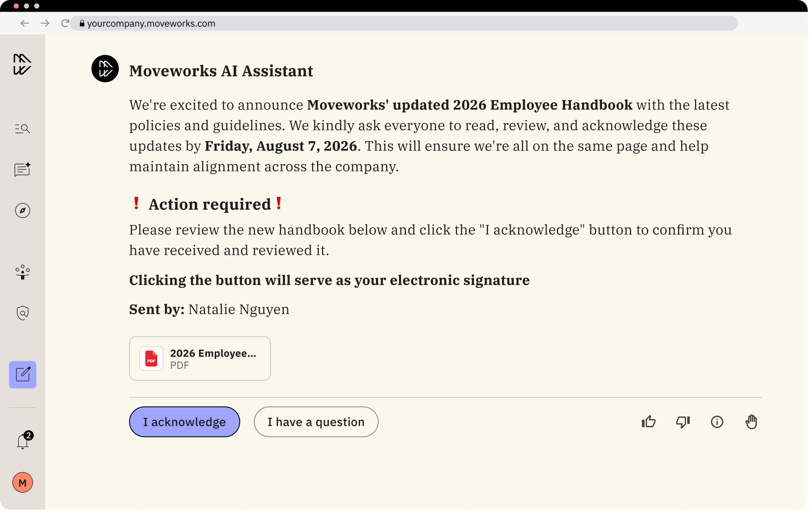Go back in browser
Screen dimensions: 812x514
(25, 23)
